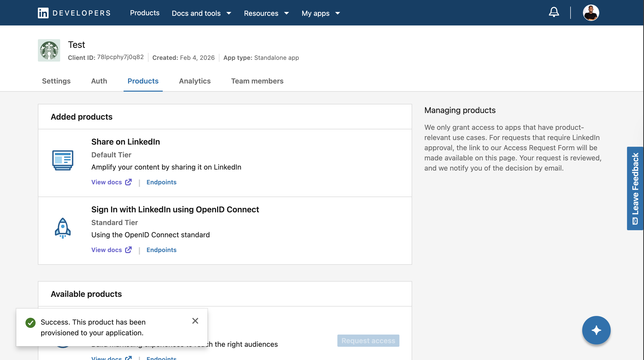Click the LinkedIn Developers logo

[74, 13]
